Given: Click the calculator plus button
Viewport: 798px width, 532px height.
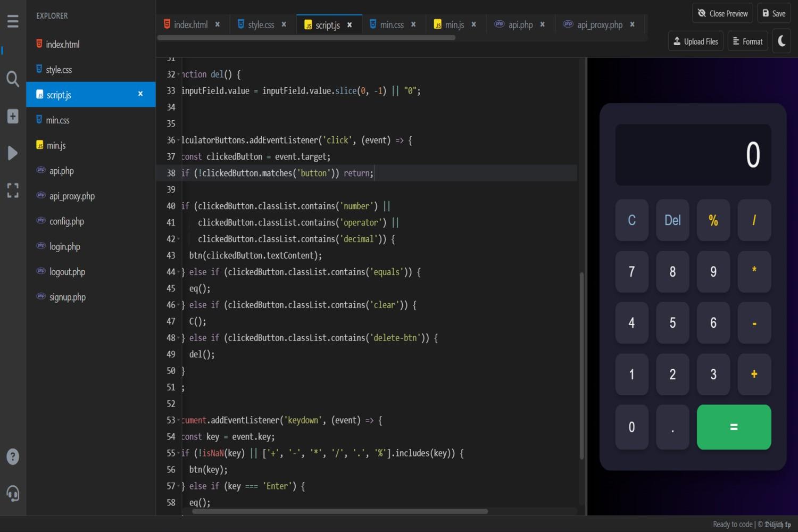Looking at the screenshot, I should 754,375.
